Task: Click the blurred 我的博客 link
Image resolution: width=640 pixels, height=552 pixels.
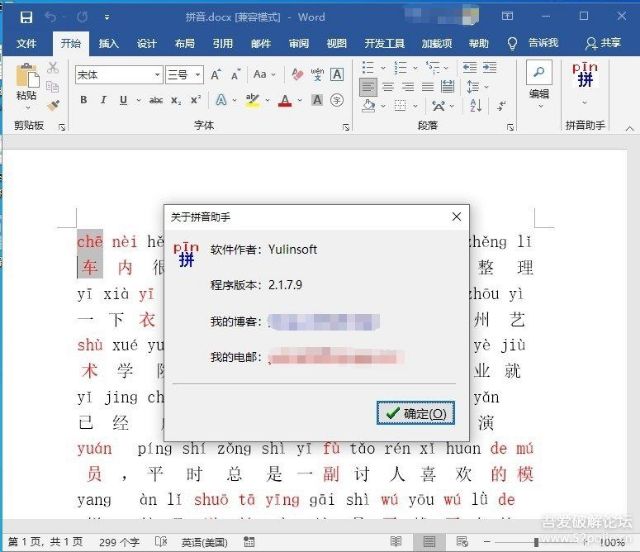Action: coord(324,322)
